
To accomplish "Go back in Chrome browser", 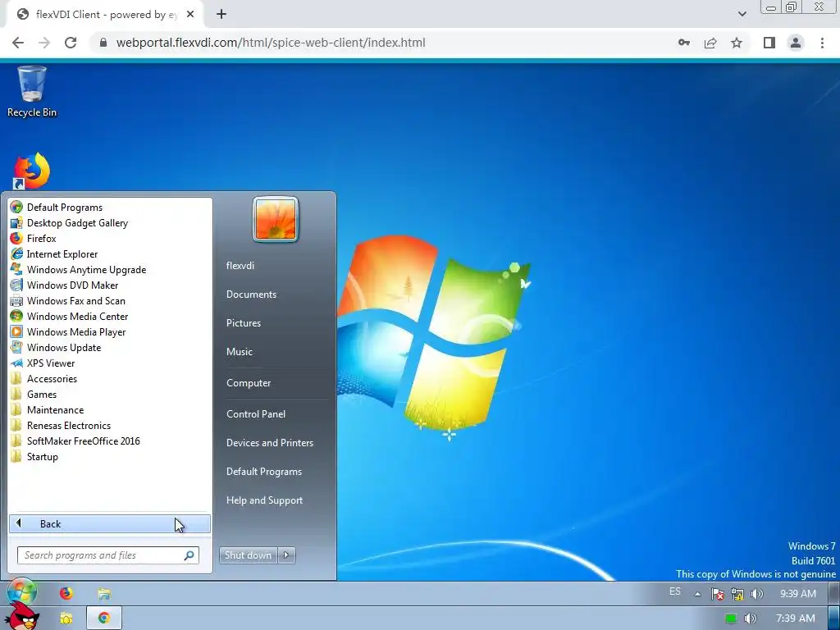I will 18,43.
